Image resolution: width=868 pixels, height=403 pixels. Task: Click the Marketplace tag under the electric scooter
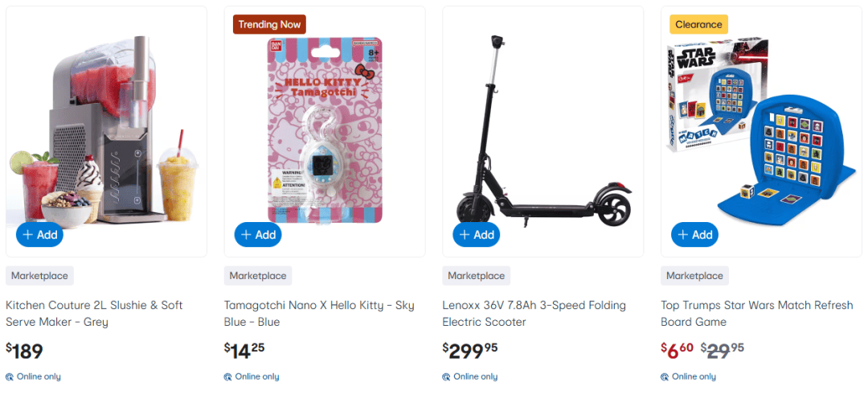477,276
